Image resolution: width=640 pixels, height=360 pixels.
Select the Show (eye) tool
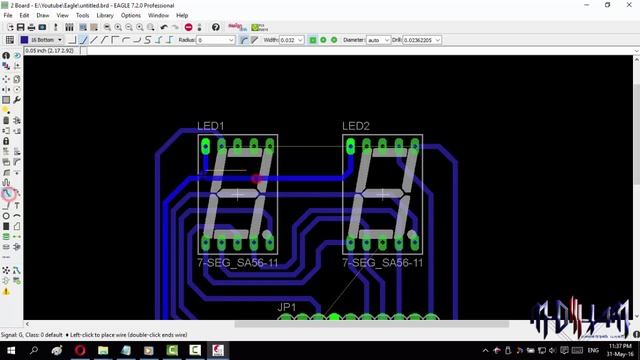coord(17,56)
